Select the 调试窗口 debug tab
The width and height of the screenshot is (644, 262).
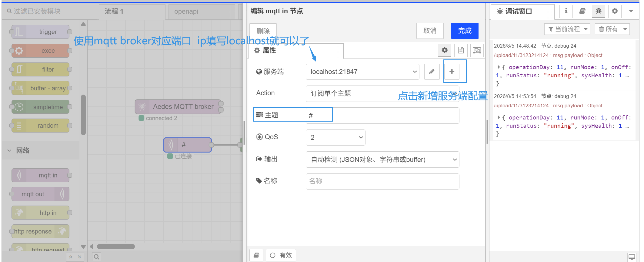tap(523, 12)
